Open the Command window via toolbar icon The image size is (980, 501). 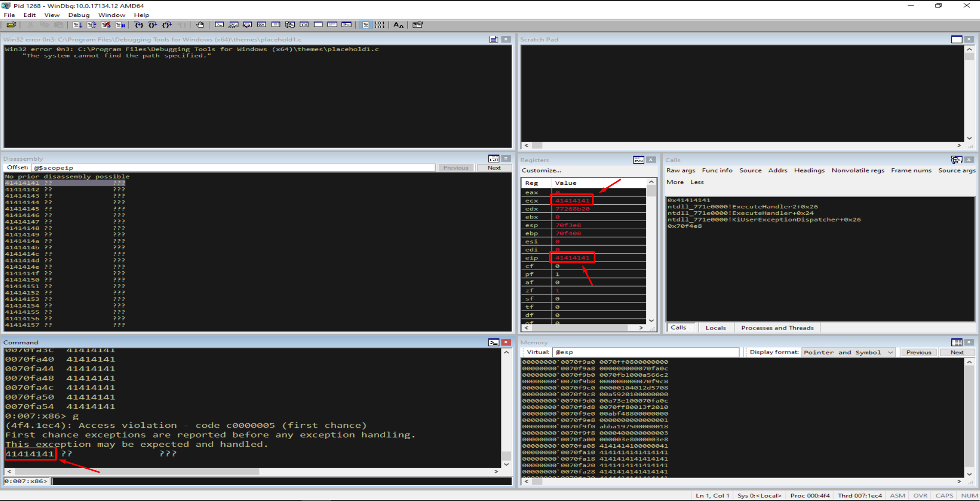point(219,25)
